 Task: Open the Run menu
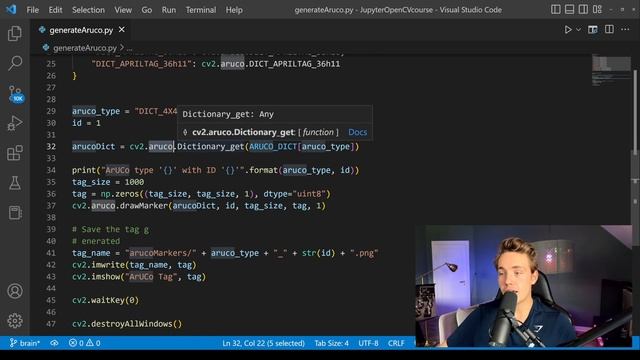tap(169, 10)
